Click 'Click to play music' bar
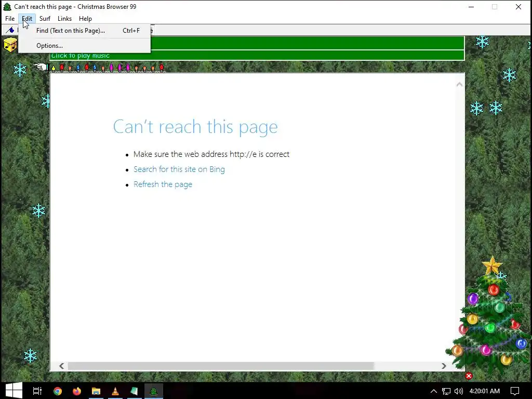The height and width of the screenshot is (399, 532). (x=257, y=55)
